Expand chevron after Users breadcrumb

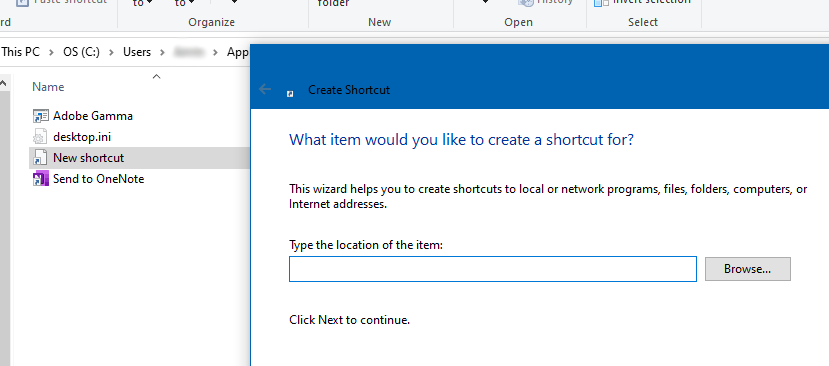click(x=162, y=52)
